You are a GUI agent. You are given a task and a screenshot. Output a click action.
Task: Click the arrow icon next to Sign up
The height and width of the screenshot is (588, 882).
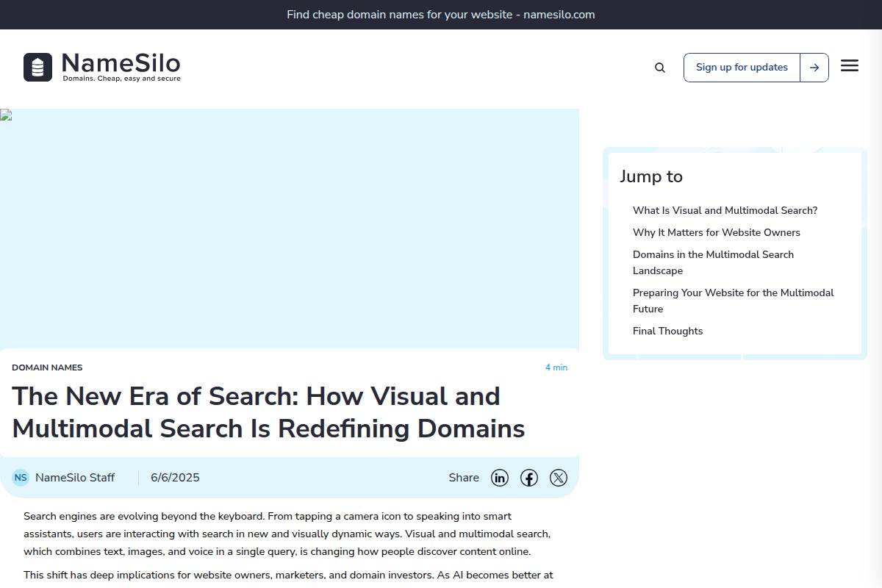click(814, 67)
